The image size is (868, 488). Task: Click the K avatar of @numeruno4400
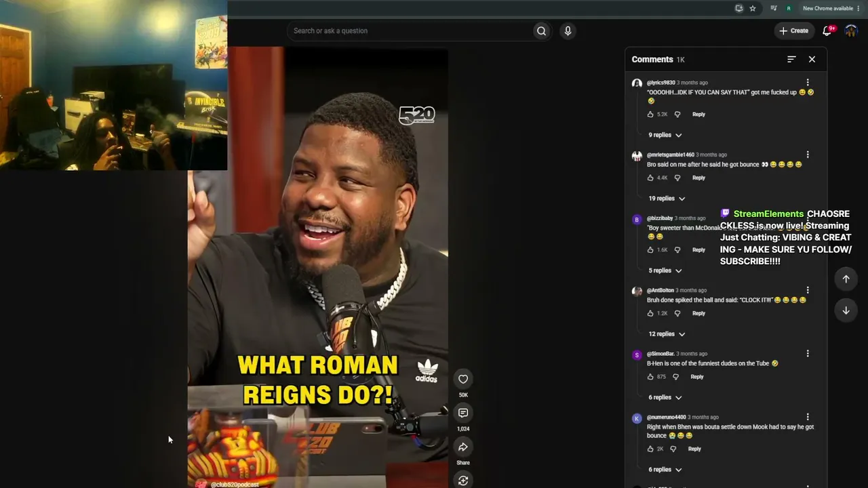pos(637,418)
